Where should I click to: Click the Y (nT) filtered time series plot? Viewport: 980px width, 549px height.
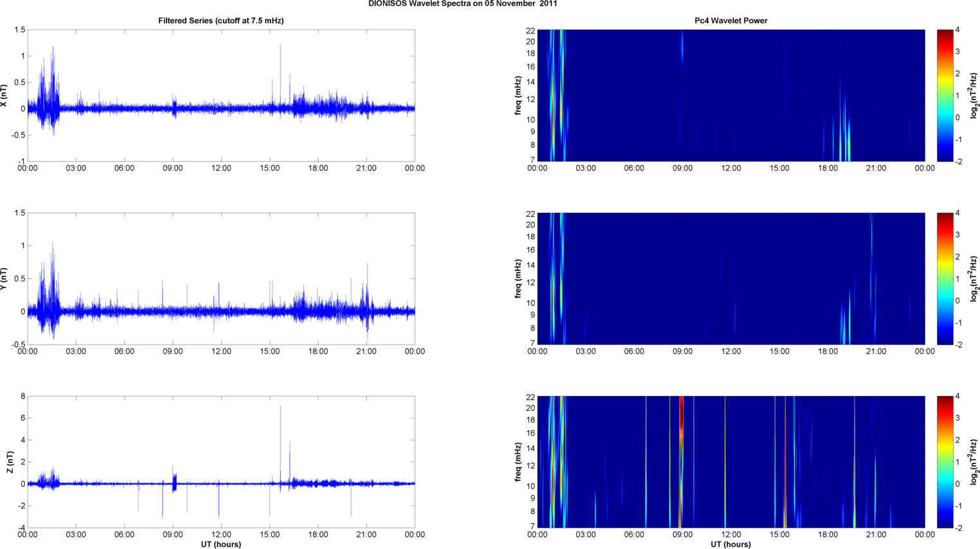point(221,278)
